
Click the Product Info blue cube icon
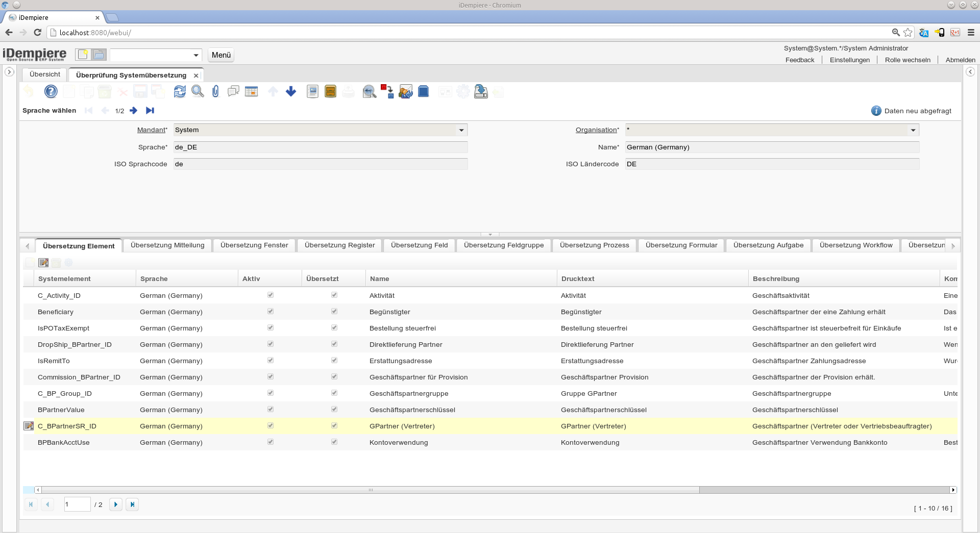[424, 91]
